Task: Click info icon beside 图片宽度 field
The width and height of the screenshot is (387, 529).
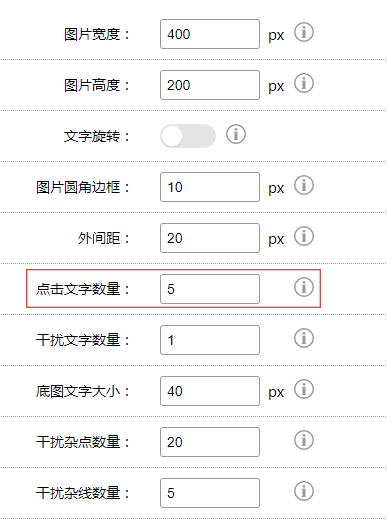Action: coord(304,32)
